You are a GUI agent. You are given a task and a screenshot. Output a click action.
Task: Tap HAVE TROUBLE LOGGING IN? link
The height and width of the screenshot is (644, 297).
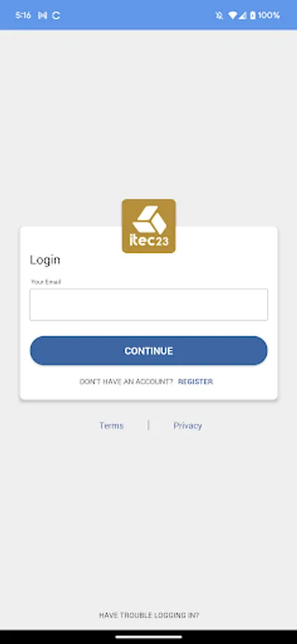[x=149, y=615]
